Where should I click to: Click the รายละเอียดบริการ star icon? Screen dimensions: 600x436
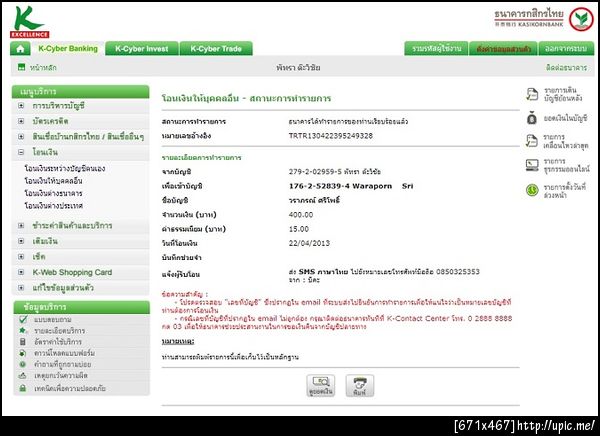23,330
